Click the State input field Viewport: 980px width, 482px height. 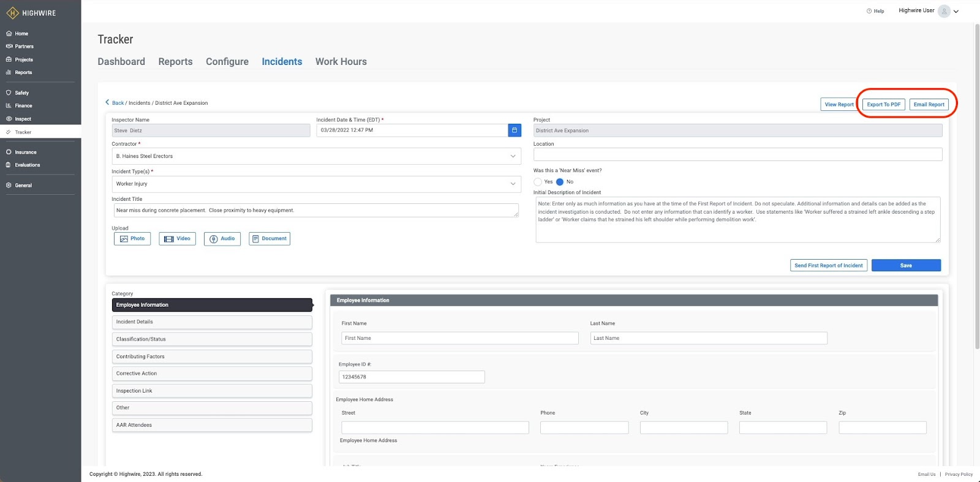783,427
